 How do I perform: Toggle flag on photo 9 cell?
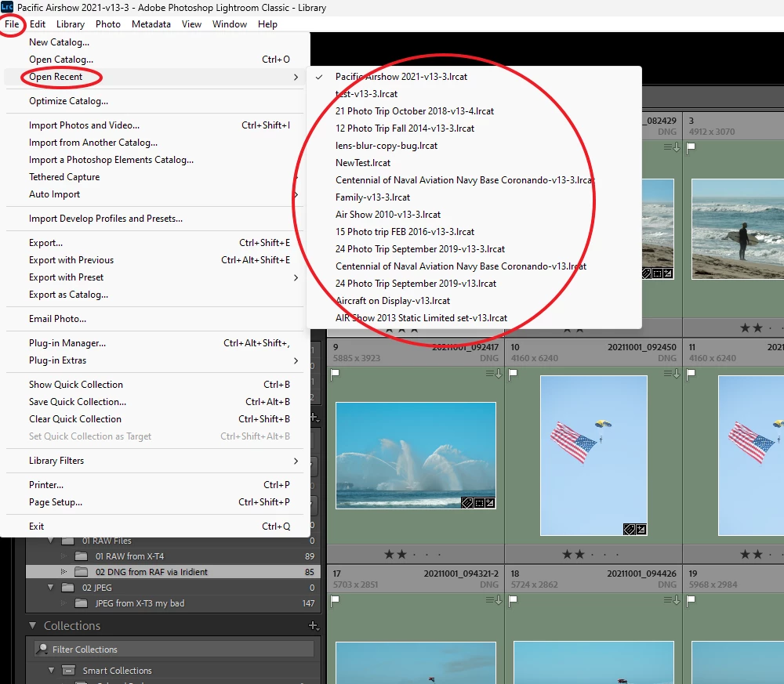pos(335,374)
